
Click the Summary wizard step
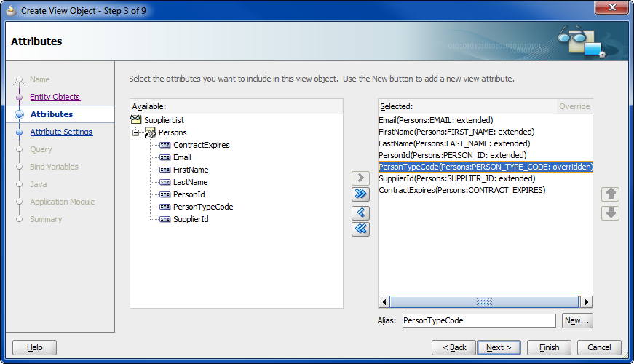tap(46, 219)
